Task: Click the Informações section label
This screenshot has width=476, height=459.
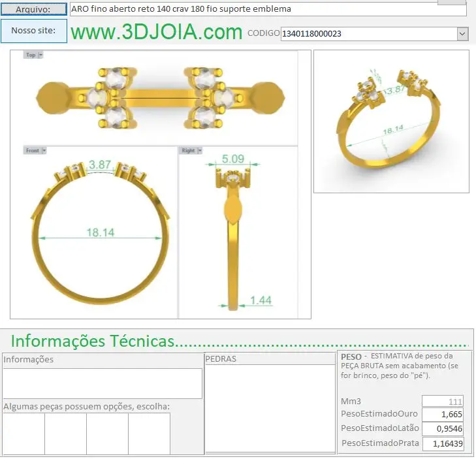Action: (29, 359)
